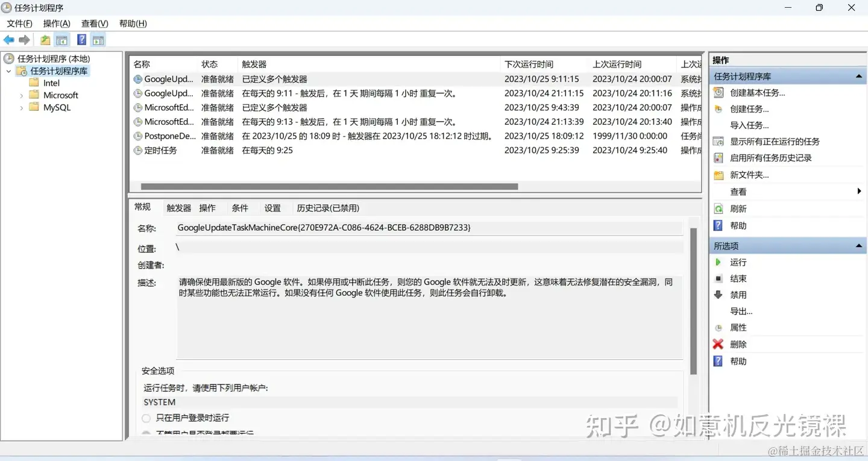
Task: Expand the MySQL tree folder
Action: (x=22, y=108)
